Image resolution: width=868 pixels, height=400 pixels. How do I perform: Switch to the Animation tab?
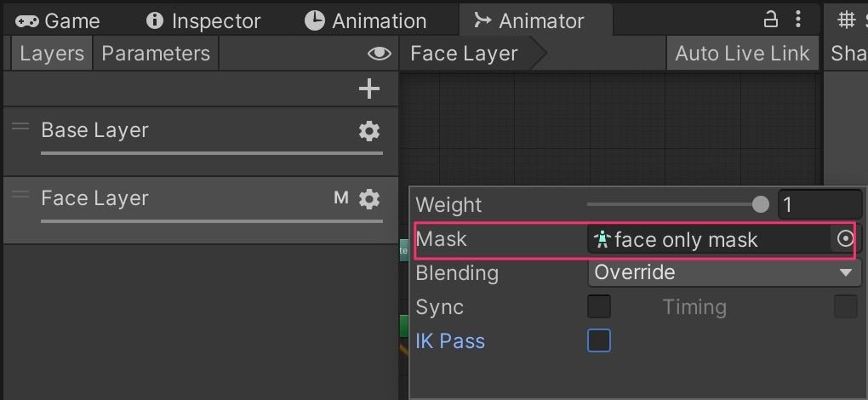(365, 21)
